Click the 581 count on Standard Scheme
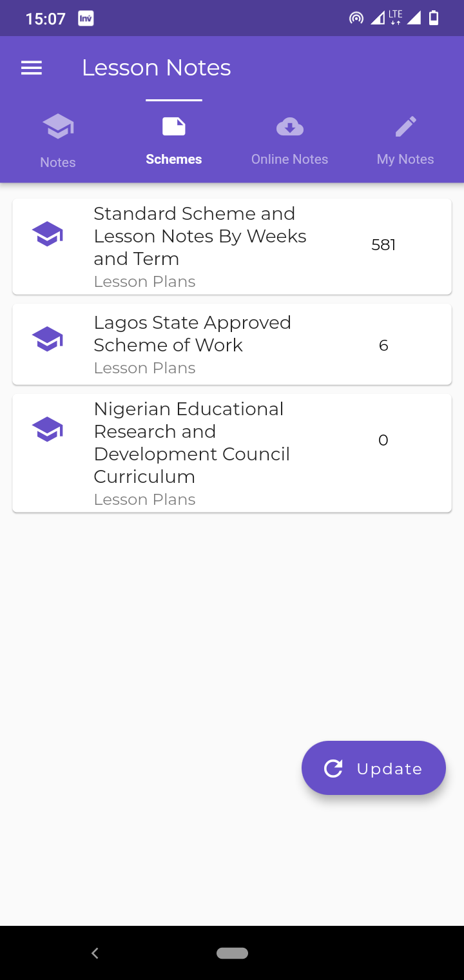The height and width of the screenshot is (980, 464). [383, 245]
